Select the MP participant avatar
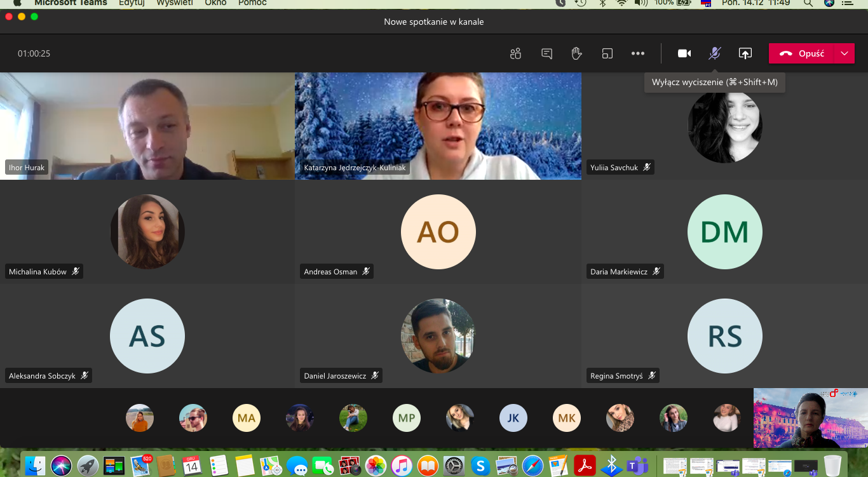Image resolution: width=868 pixels, height=477 pixels. (x=407, y=418)
